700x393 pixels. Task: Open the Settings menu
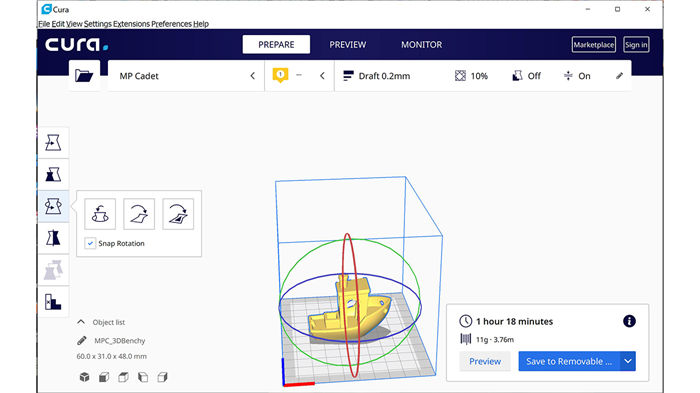(98, 24)
